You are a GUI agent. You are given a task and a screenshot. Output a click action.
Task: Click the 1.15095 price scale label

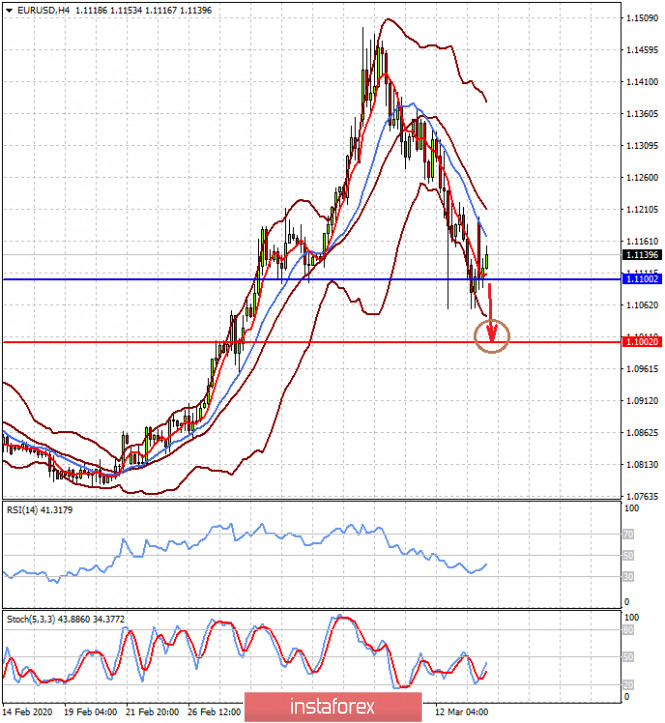click(638, 19)
